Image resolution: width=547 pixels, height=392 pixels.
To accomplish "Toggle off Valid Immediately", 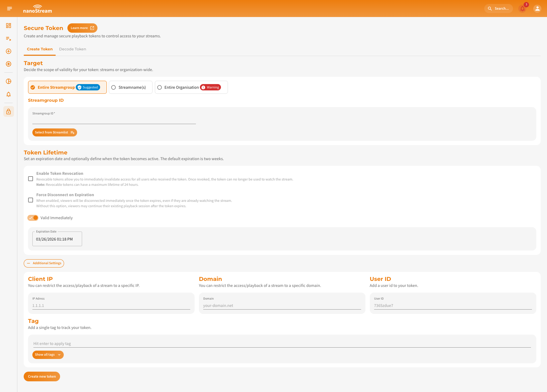I will coord(33,218).
